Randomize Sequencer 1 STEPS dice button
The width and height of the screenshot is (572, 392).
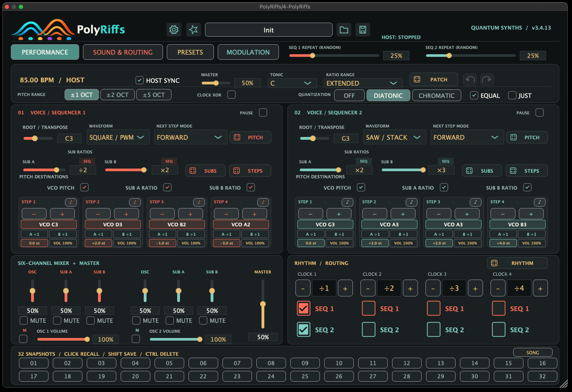point(250,171)
